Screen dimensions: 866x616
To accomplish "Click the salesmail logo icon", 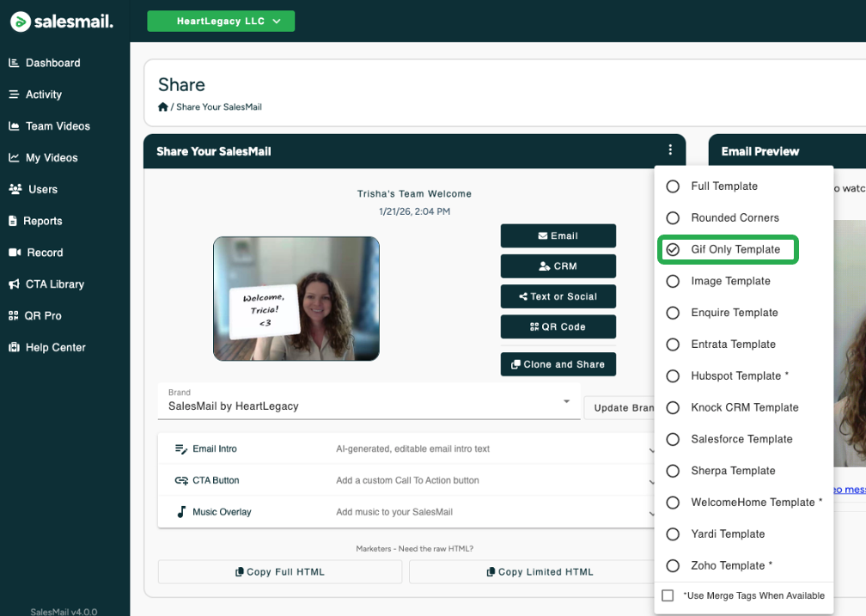I will [21, 21].
